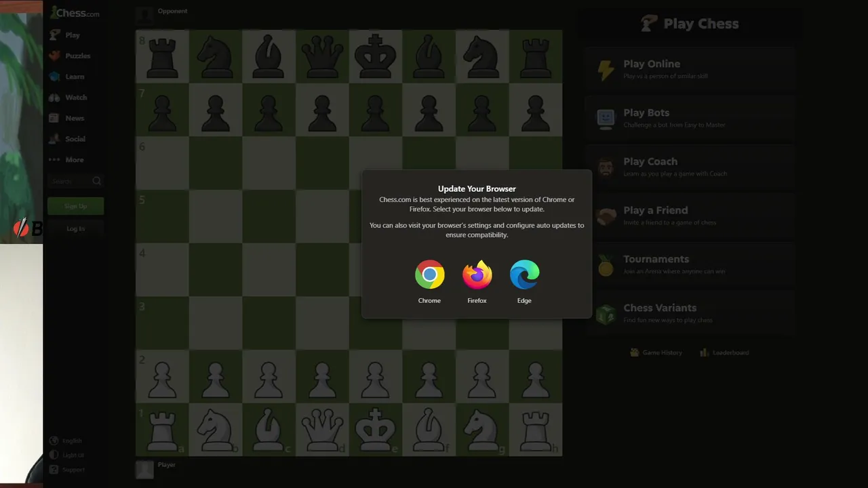Click the Tournaments medal icon
Image resolution: width=868 pixels, height=488 pixels.
[606, 265]
